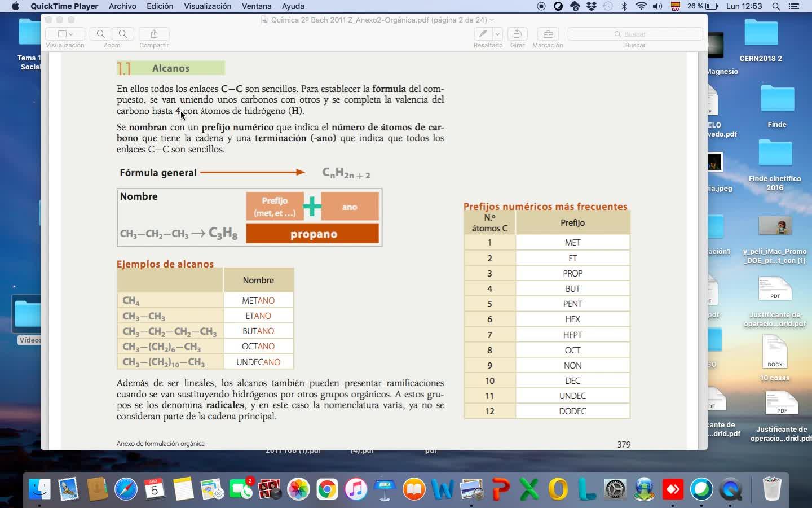This screenshot has height=508, width=812.
Task: Open iTunes from the Dock
Action: [356, 489]
